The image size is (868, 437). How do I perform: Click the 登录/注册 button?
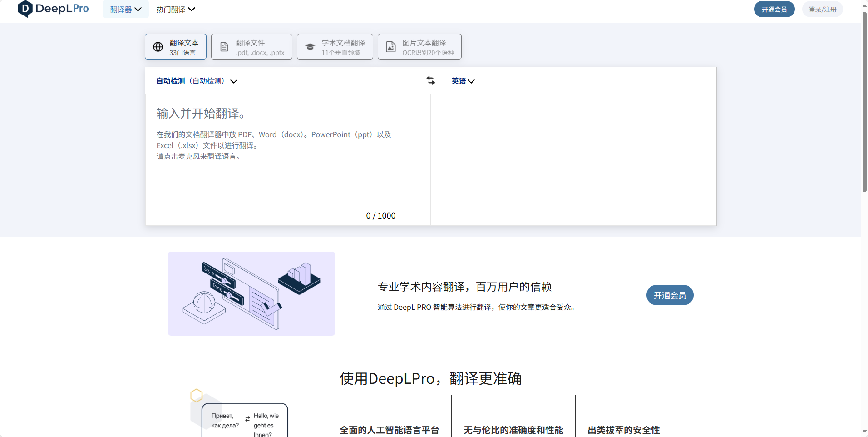tap(823, 9)
